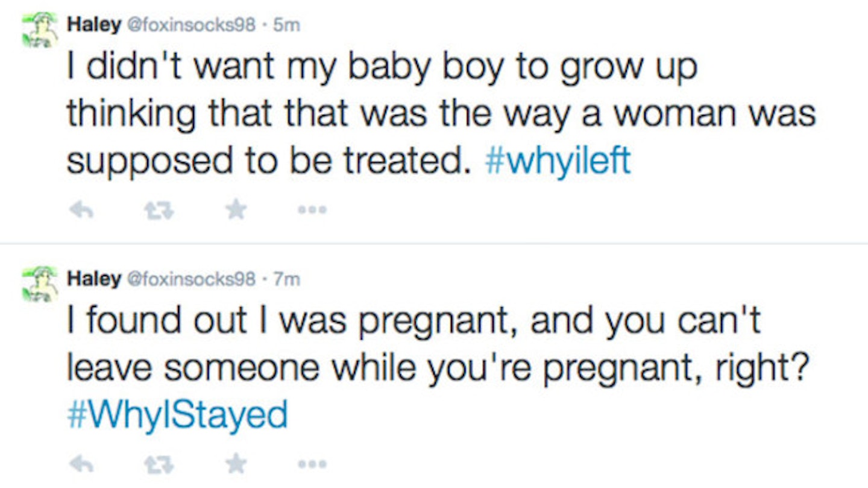
Task: Favorite the #WhyIStayed tweet with the star
Action: pos(236,464)
